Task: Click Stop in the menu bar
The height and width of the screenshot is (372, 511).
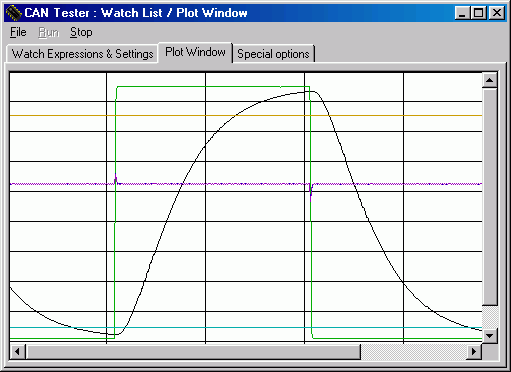Action: coord(81,32)
